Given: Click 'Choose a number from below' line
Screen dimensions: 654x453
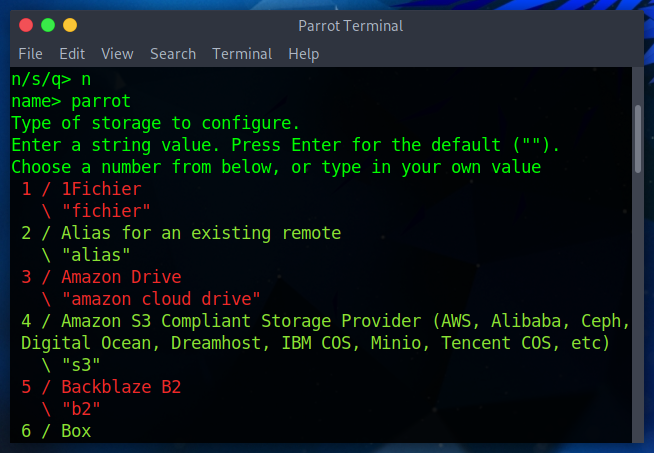Looking at the screenshot, I should coord(276,167).
